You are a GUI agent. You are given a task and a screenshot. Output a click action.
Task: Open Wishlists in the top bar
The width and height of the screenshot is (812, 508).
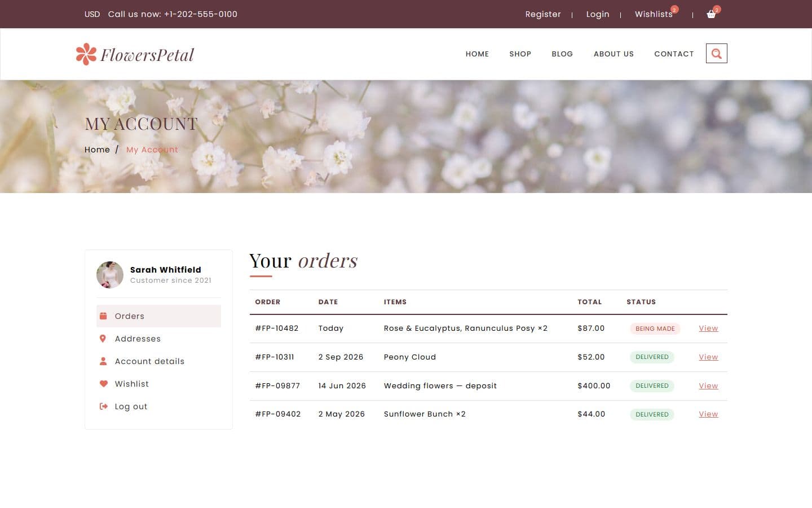point(654,14)
